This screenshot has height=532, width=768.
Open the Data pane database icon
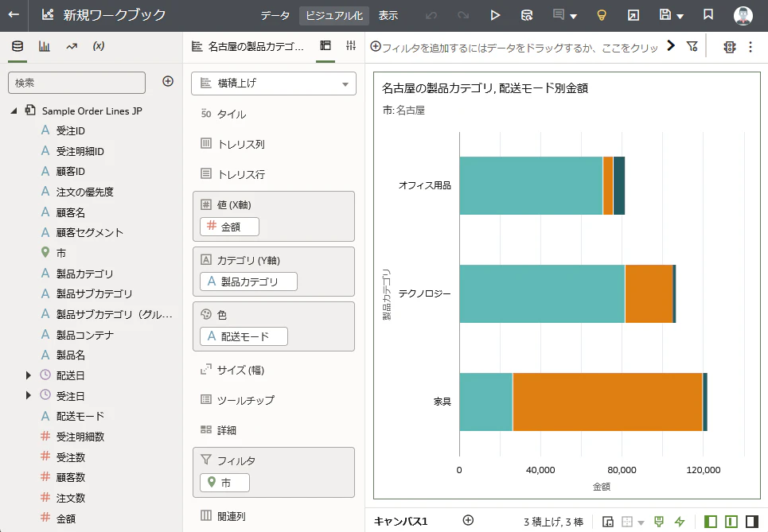tap(18, 46)
